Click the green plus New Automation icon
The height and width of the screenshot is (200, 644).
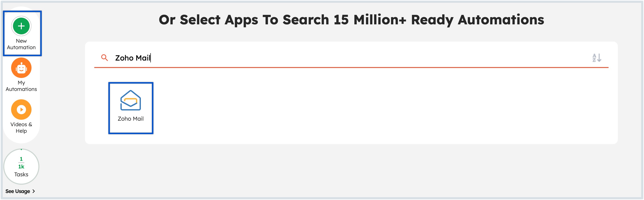tap(21, 26)
